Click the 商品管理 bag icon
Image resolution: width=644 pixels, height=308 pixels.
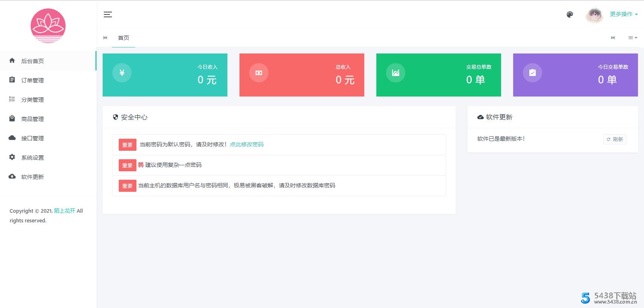click(x=12, y=119)
